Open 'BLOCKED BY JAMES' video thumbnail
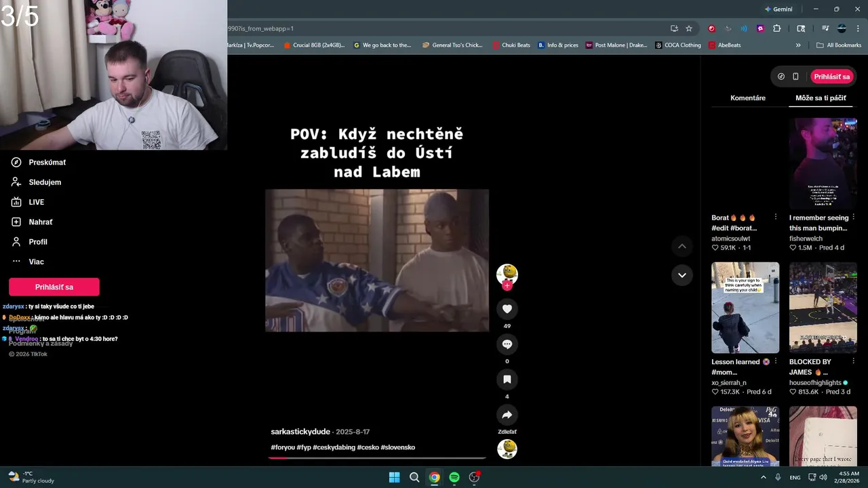The image size is (868, 488). [x=823, y=308]
